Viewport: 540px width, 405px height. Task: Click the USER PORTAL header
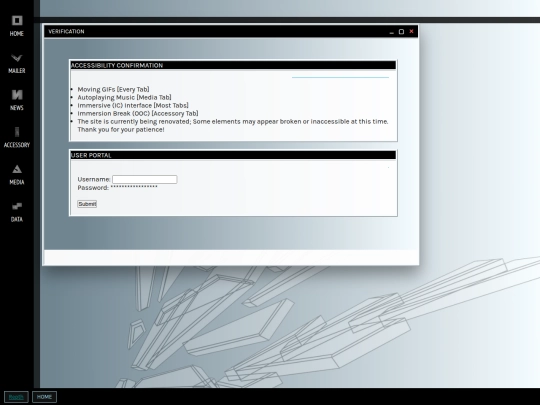(x=233, y=155)
